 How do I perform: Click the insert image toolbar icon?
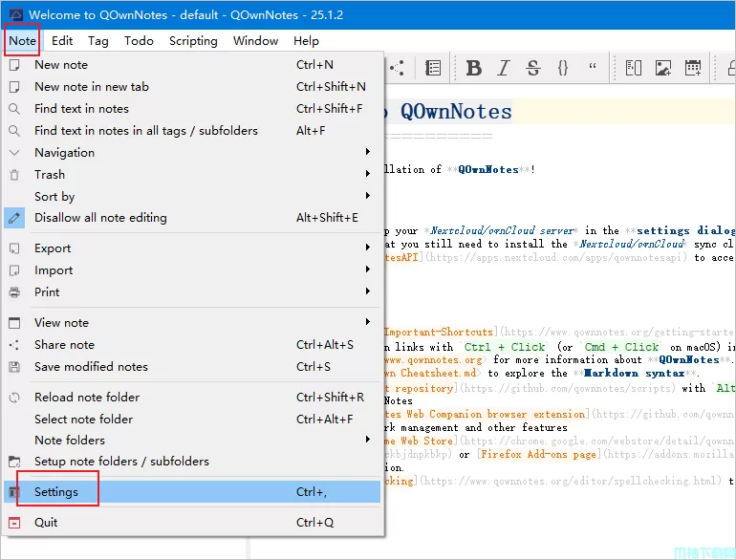tap(663, 68)
